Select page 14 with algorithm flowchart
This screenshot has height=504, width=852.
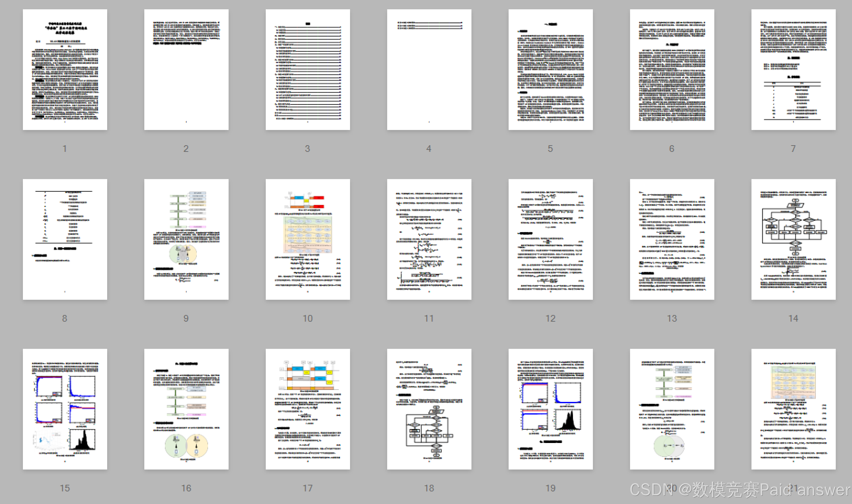793,239
